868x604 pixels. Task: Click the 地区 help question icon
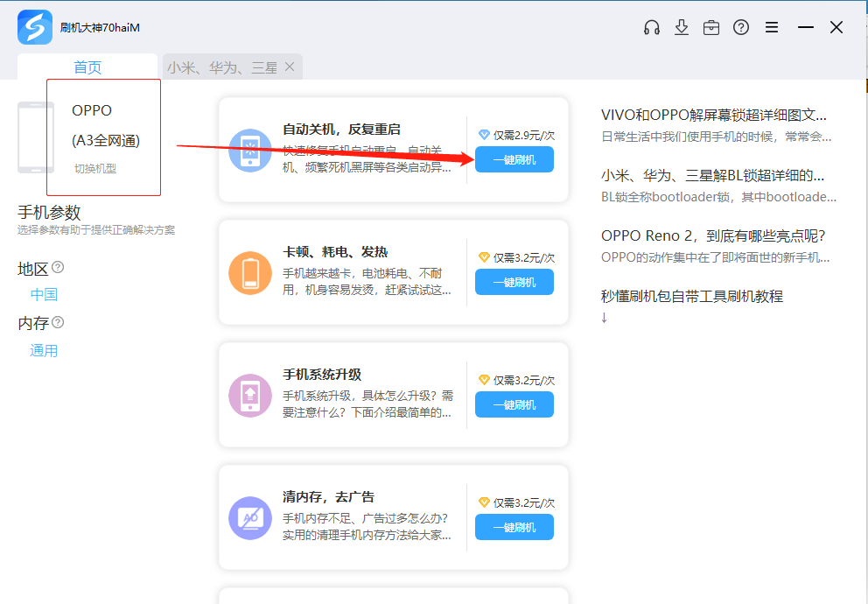click(58, 267)
